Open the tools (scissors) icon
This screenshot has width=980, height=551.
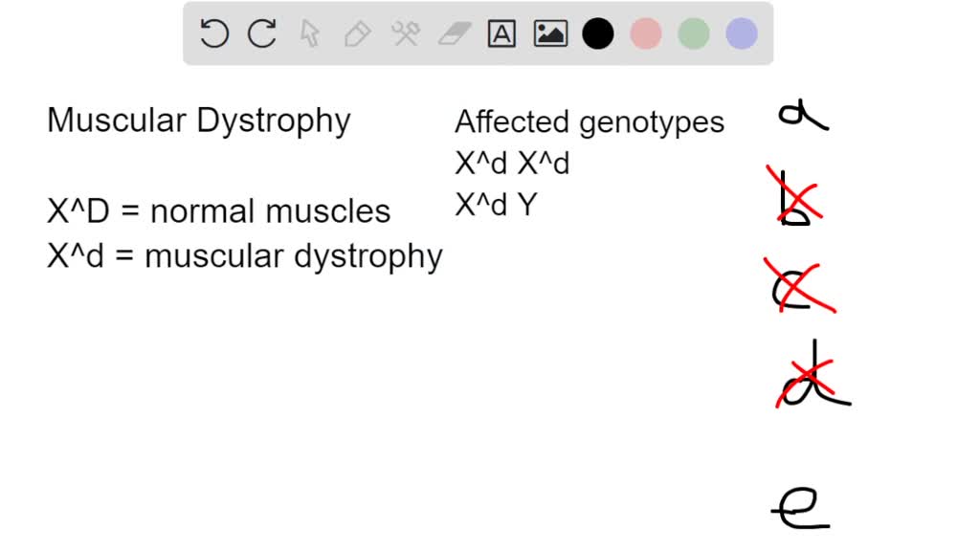click(x=406, y=33)
